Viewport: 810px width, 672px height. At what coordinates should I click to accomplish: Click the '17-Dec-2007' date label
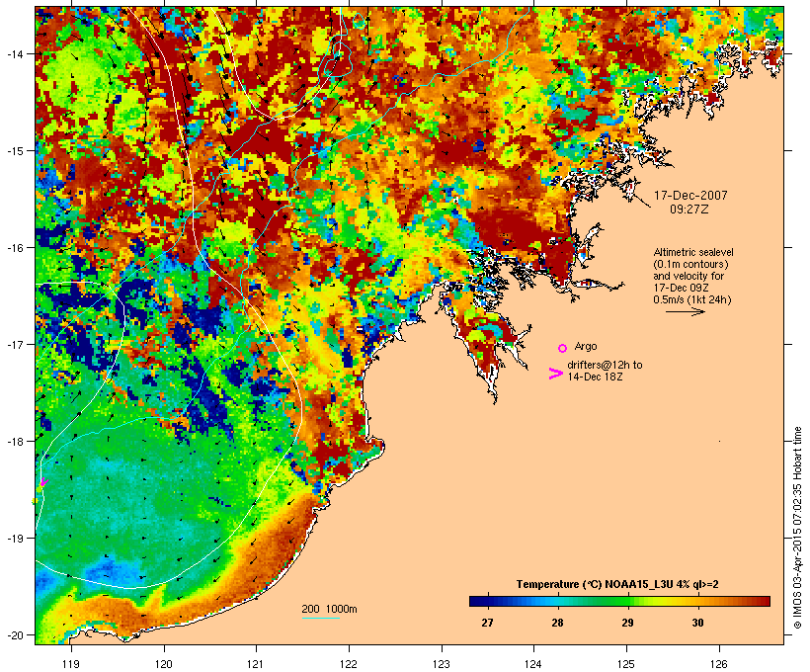click(x=690, y=196)
